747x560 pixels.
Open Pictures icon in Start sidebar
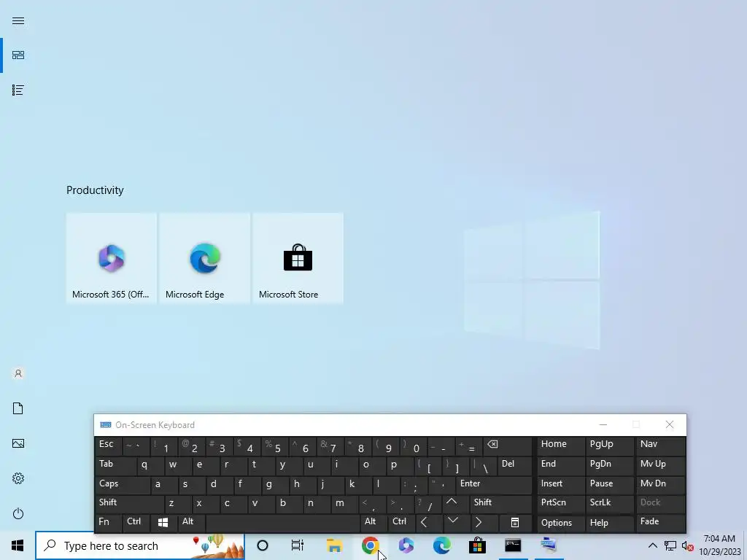tap(18, 443)
